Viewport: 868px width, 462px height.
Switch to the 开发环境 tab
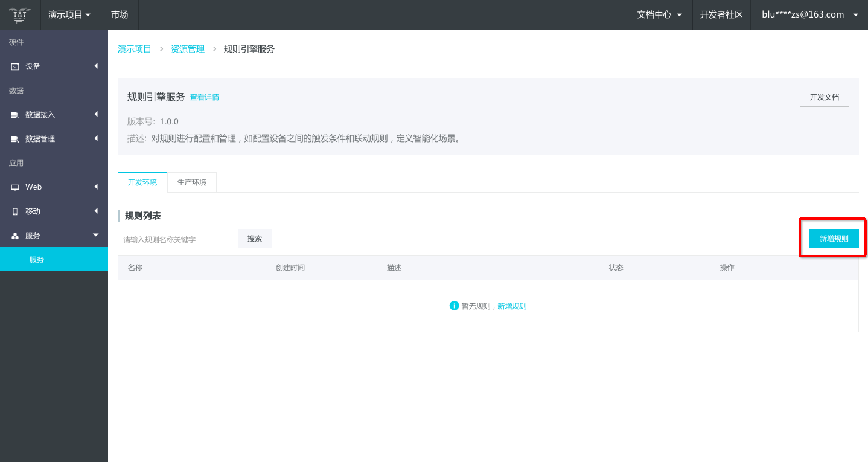click(142, 182)
